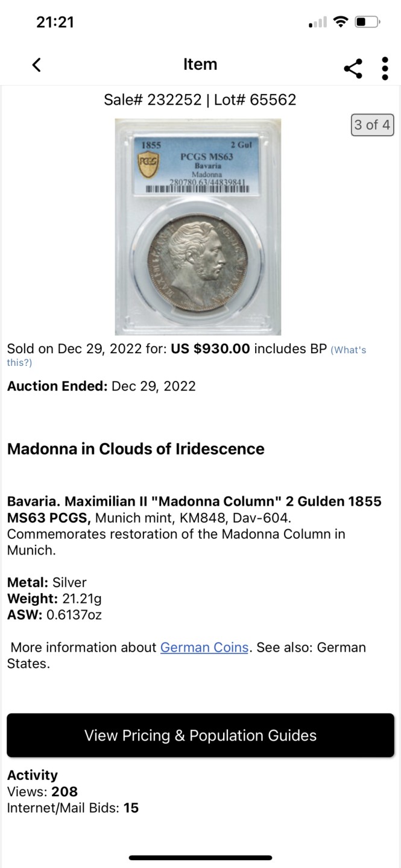Open the "What's this?" link
Screen dimensions: 401x868
pos(348,350)
